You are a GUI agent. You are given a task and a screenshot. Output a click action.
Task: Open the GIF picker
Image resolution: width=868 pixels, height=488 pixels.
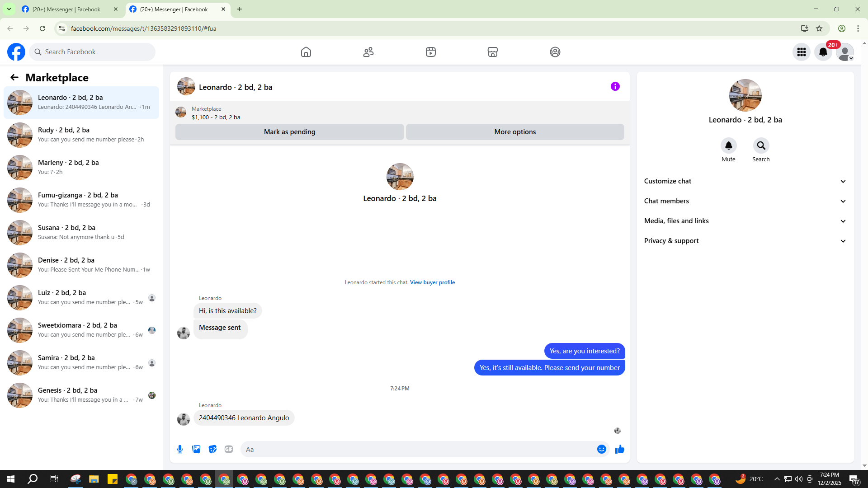pyautogui.click(x=229, y=449)
